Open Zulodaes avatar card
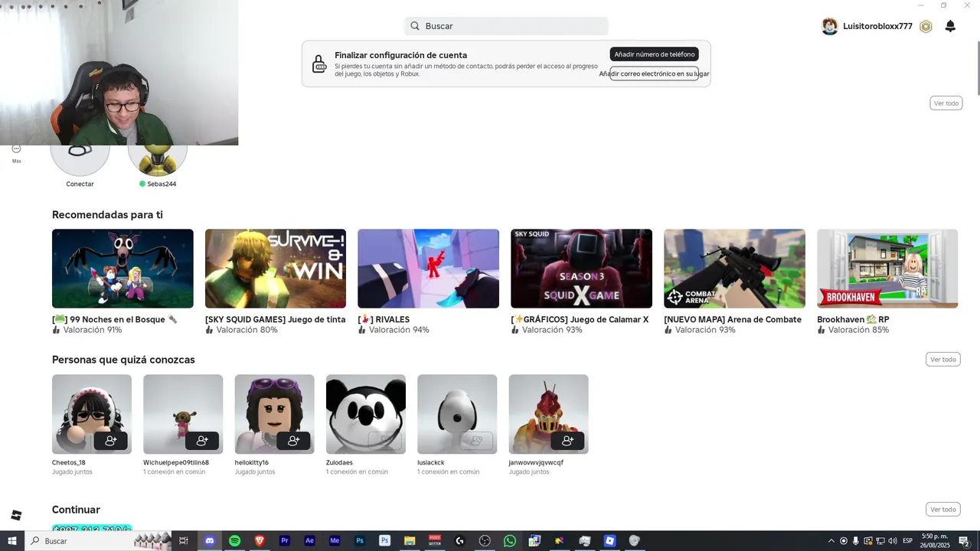 366,414
